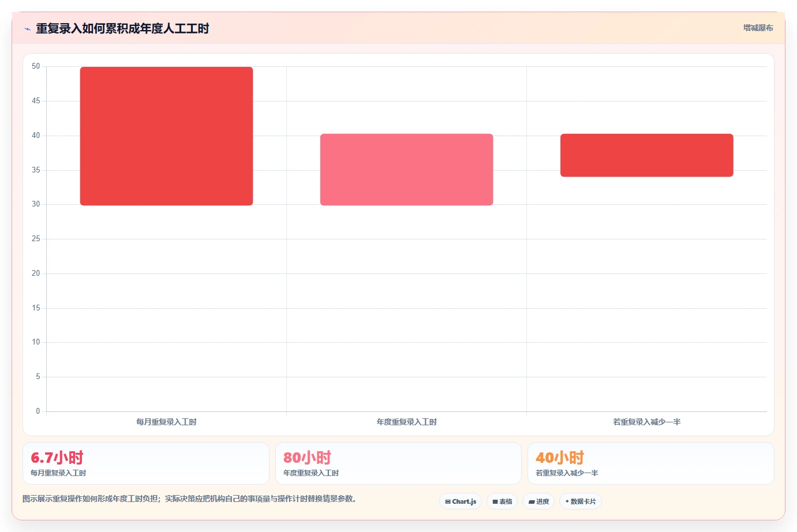Image resolution: width=797 pixels, height=532 pixels.
Task: Click the x-axis label 年度重复录入工时
Action: [406, 422]
